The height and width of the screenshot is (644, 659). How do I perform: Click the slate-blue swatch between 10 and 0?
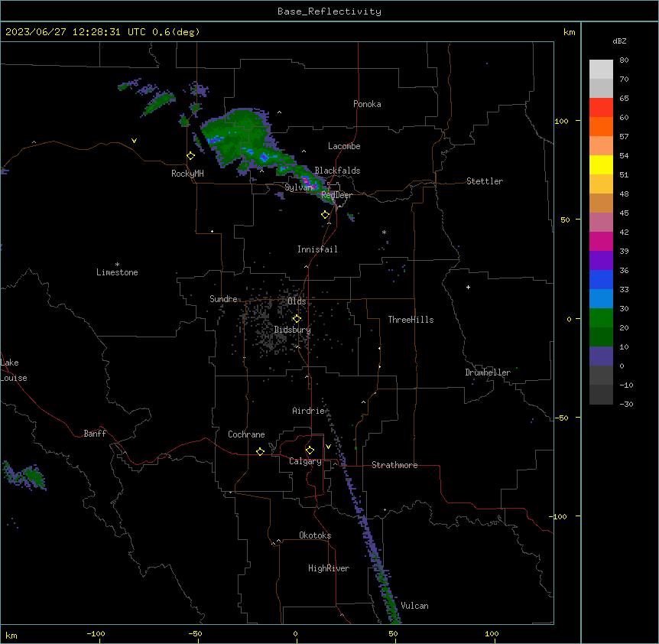[x=601, y=356]
